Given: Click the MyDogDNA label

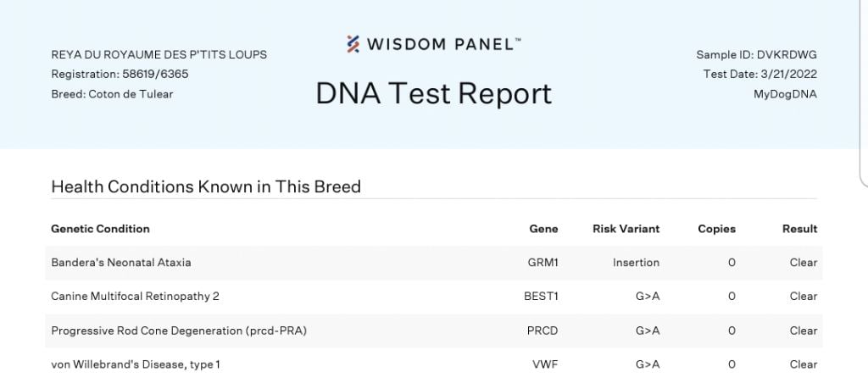Looking at the screenshot, I should (x=785, y=94).
